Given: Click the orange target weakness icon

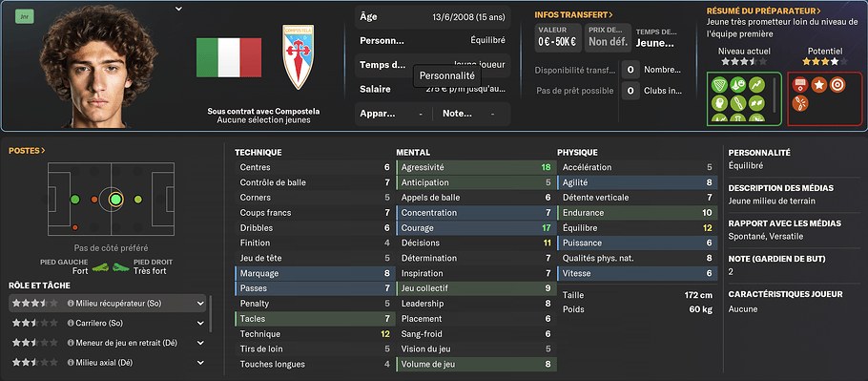Looking at the screenshot, I should [837, 85].
